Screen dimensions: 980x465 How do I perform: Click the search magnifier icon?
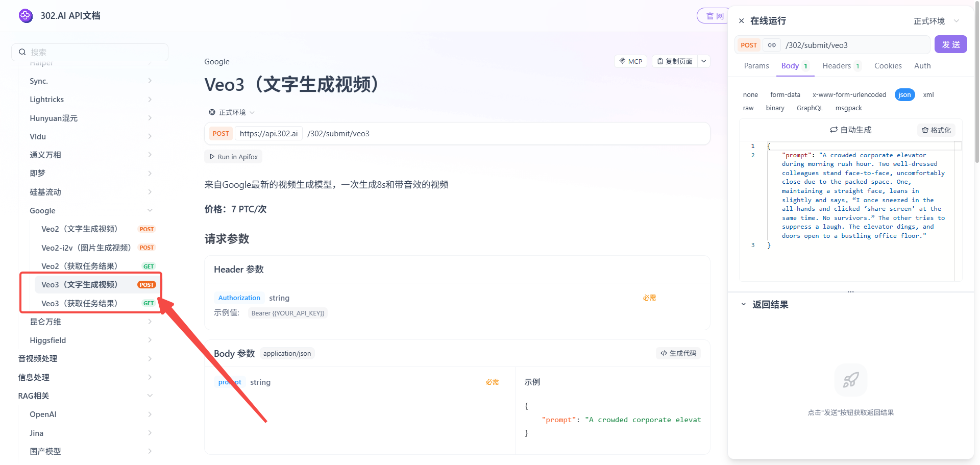click(x=22, y=52)
